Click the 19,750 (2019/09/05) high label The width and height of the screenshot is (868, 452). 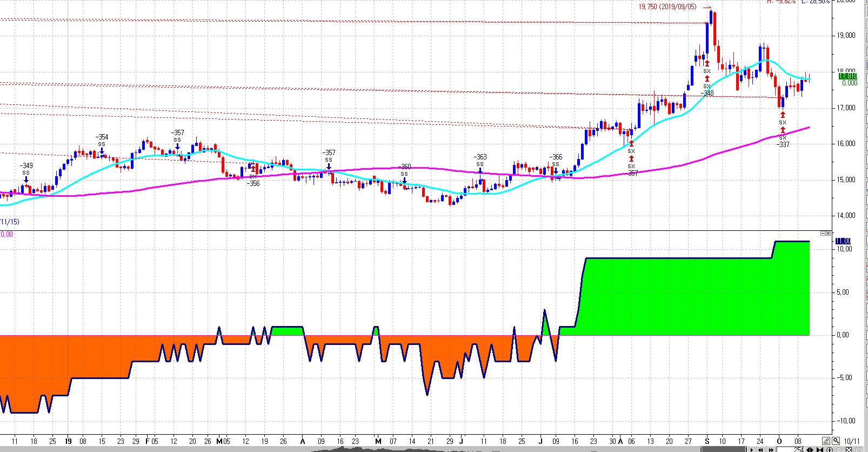667,7
